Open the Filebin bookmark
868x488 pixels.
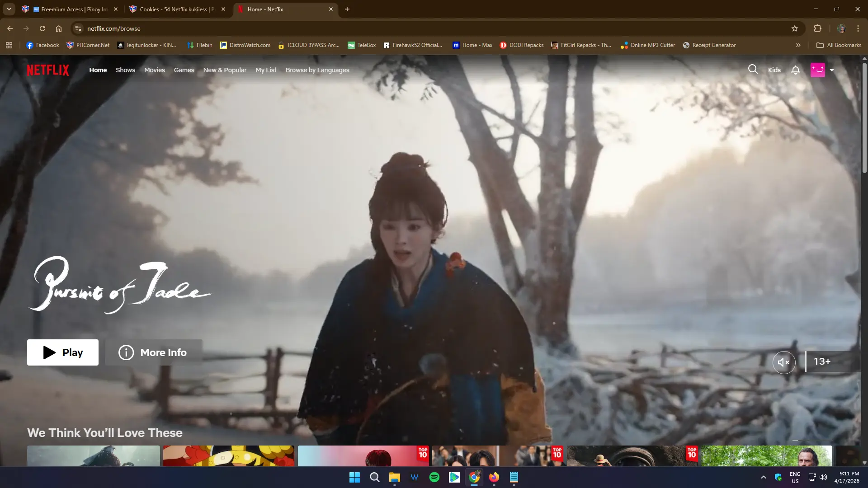point(200,45)
